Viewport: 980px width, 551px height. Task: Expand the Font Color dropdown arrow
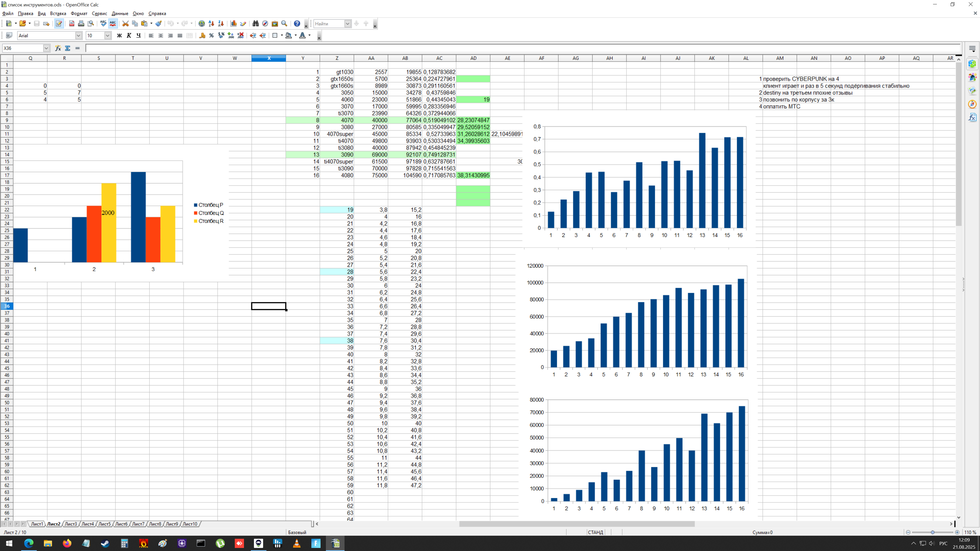[309, 35]
